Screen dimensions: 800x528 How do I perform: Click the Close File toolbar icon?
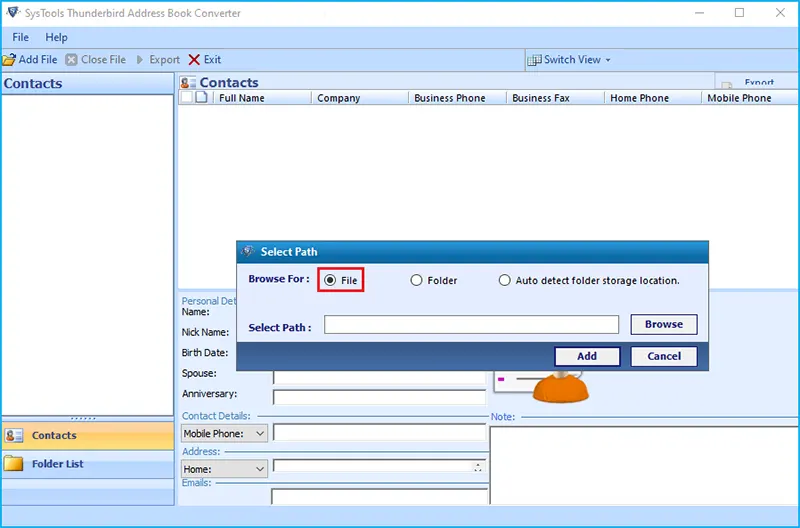tap(71, 60)
